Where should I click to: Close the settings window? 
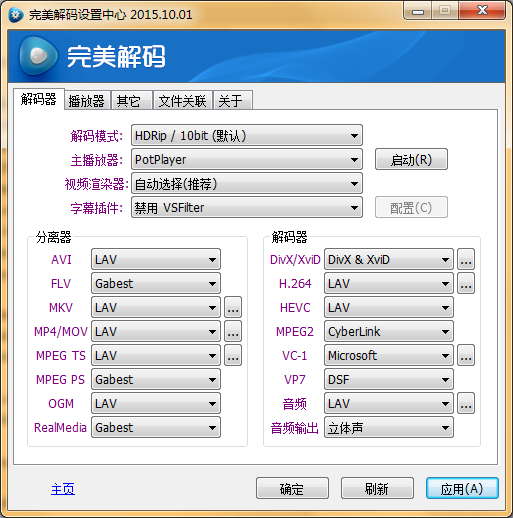(x=482, y=11)
